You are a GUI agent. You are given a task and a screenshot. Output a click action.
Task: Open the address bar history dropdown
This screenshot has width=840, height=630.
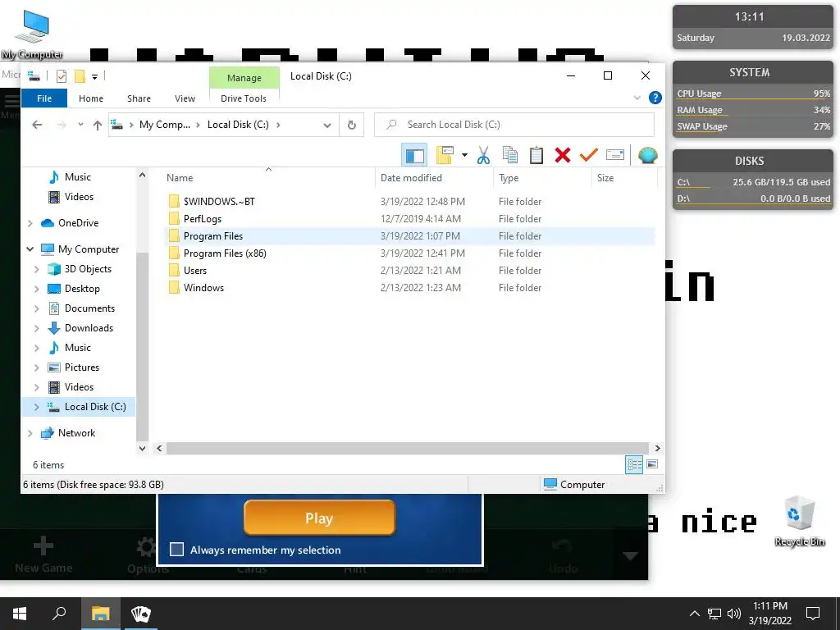tap(326, 125)
